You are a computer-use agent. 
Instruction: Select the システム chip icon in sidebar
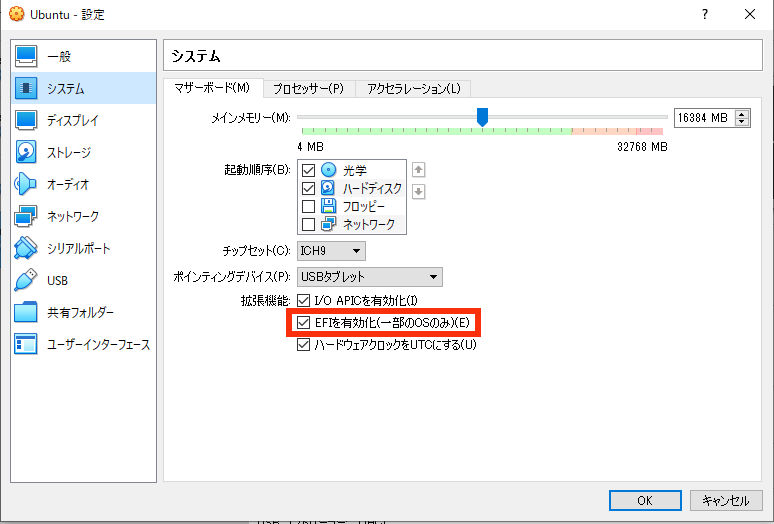pyautogui.click(x=26, y=88)
